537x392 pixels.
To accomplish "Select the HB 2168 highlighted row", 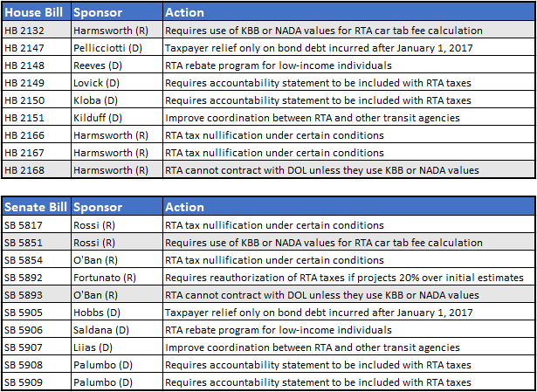I will point(268,170).
